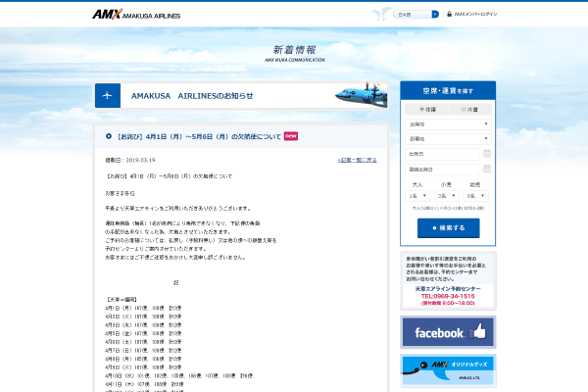The width and height of the screenshot is (588, 392).
Task: Open the language selector dropdown
Action: pyautogui.click(x=416, y=15)
